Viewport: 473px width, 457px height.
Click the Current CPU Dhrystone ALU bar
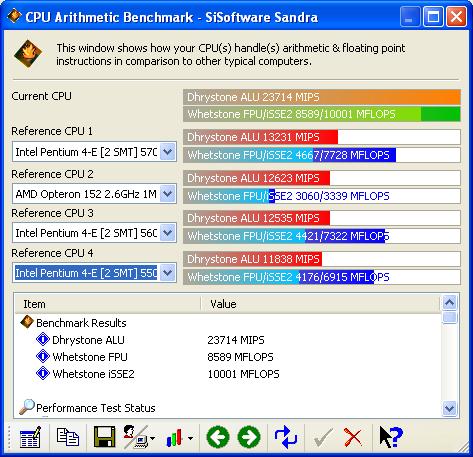[322, 97]
